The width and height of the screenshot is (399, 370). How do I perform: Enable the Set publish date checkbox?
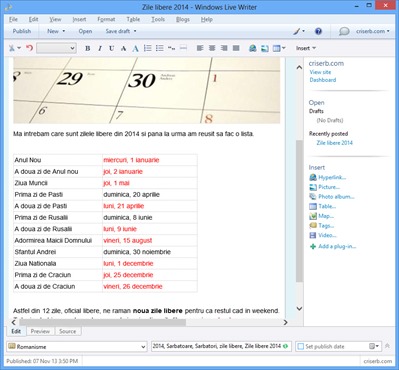coord(301,347)
